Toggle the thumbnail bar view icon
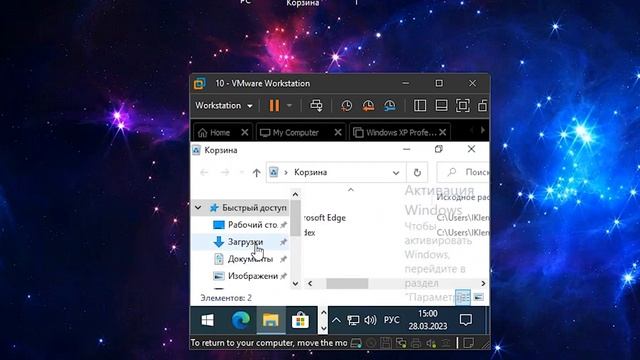 tap(441, 106)
